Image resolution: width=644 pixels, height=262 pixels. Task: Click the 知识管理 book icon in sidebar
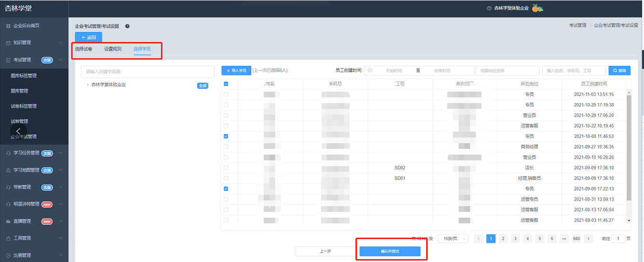[x=8, y=43]
